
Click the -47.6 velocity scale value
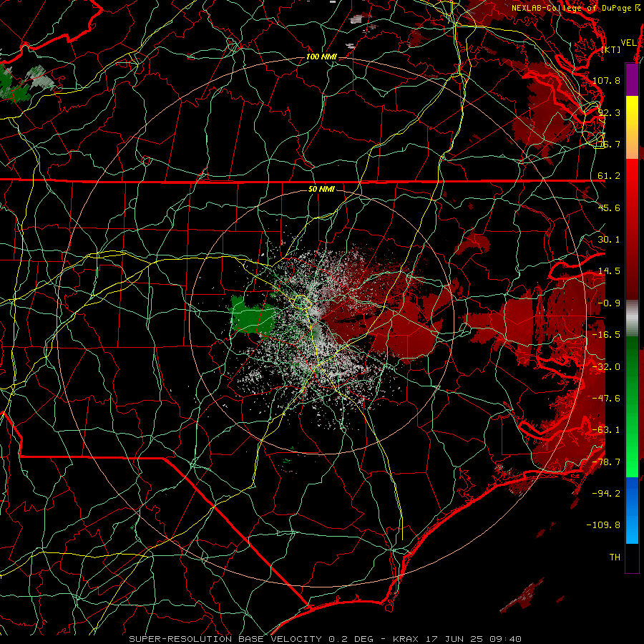pyautogui.click(x=606, y=399)
